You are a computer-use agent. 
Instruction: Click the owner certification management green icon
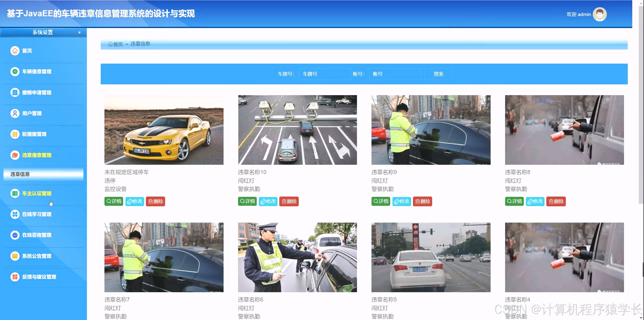tap(15, 193)
